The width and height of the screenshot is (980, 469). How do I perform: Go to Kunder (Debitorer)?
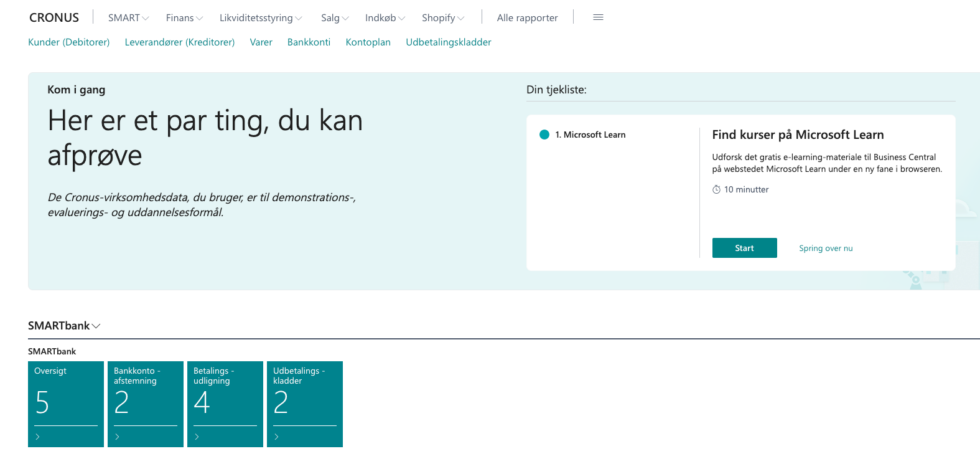click(69, 42)
